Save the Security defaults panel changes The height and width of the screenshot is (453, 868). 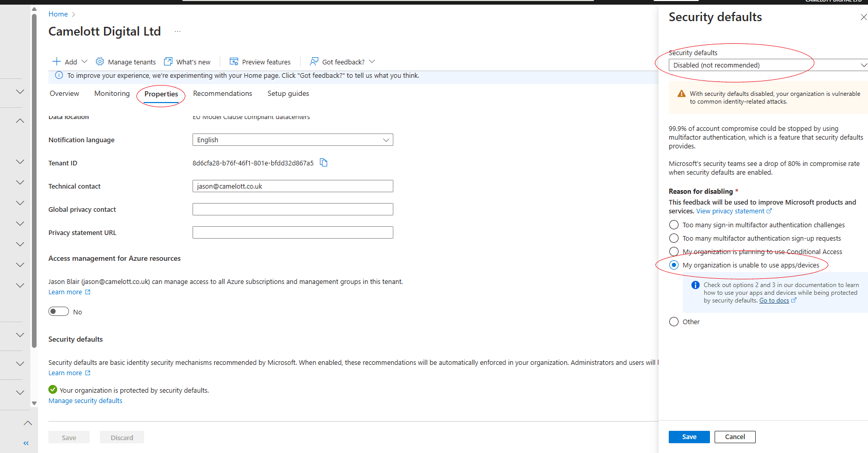[689, 437]
